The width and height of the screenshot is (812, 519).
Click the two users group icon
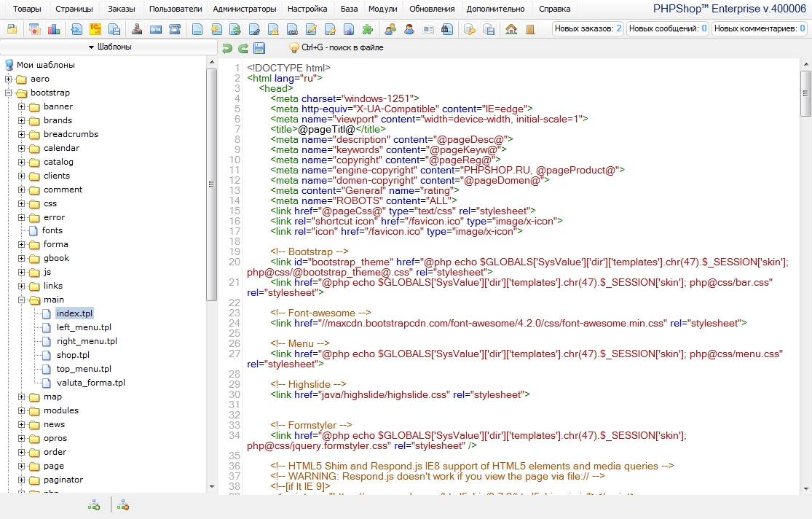point(390,30)
